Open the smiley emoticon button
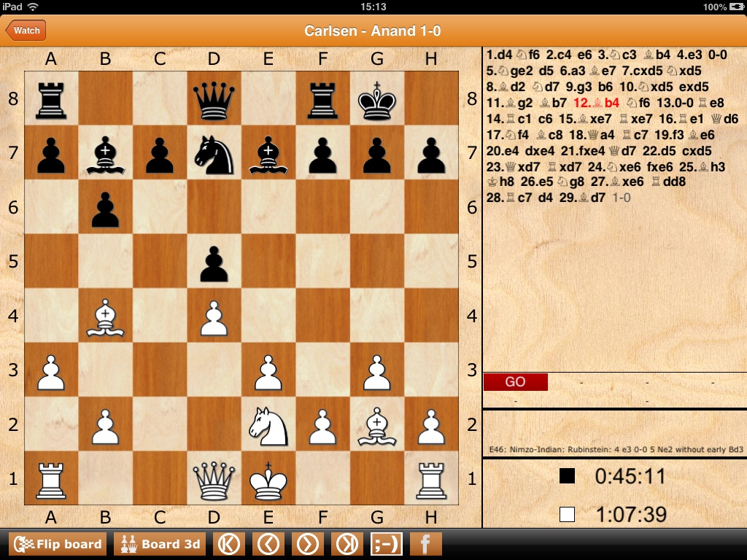The height and width of the screenshot is (560, 747). point(387,544)
